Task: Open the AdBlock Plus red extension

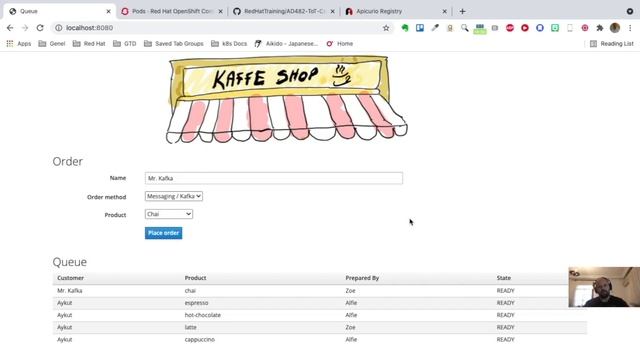Action: click(510, 28)
